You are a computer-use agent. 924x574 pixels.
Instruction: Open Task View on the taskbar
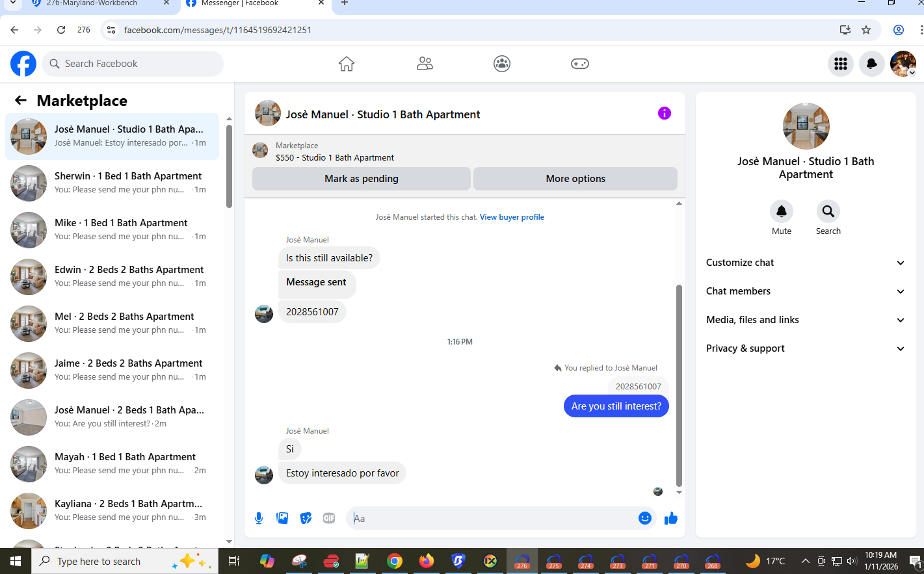(234, 561)
